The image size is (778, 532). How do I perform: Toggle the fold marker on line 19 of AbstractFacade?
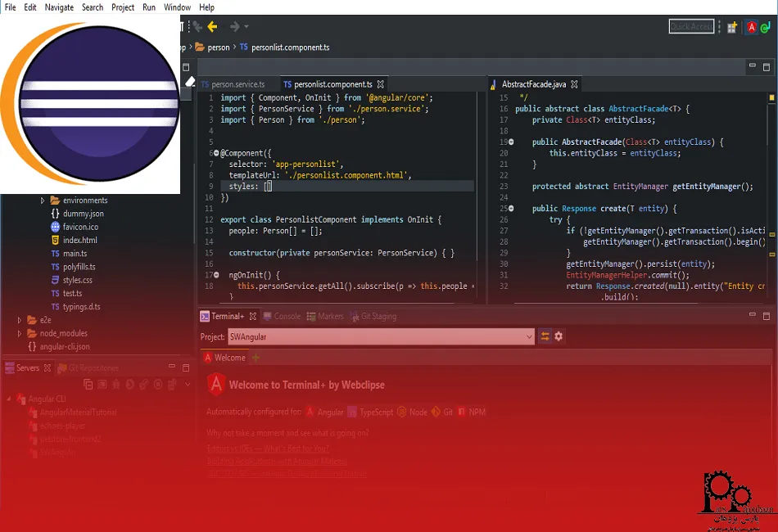[x=511, y=142]
